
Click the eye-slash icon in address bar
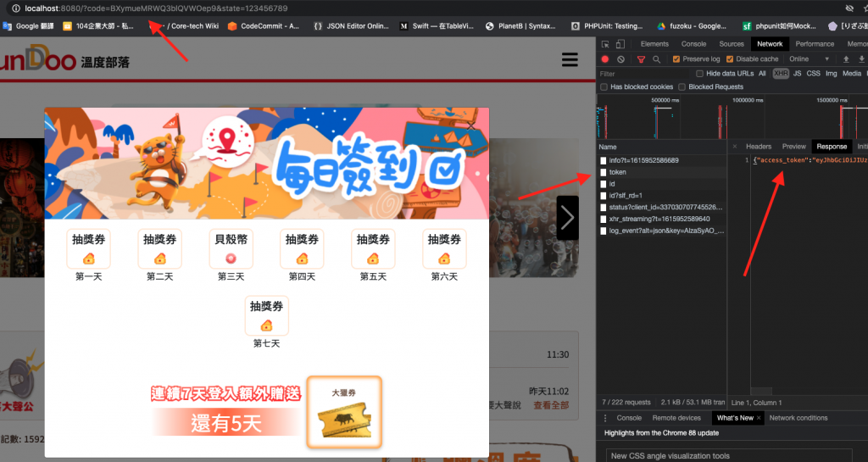pos(849,8)
